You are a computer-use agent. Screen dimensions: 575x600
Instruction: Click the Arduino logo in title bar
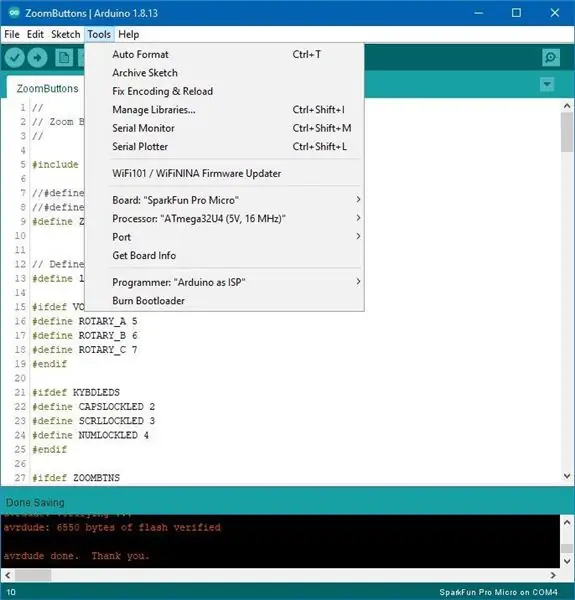coord(14,13)
